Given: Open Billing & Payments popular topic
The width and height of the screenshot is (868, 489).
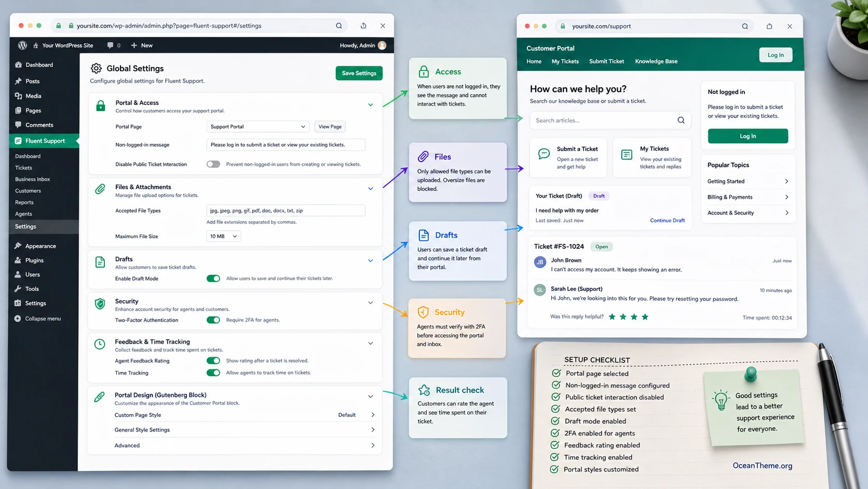Looking at the screenshot, I should (748, 197).
